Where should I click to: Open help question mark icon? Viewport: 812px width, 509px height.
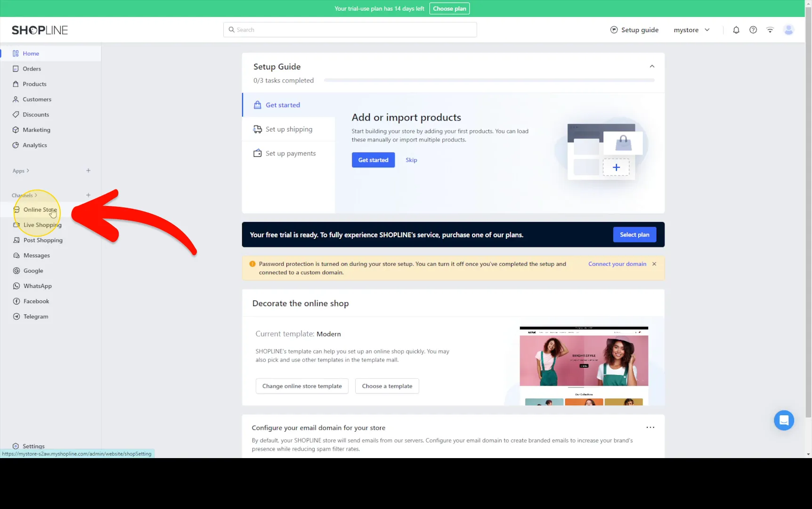tap(753, 30)
